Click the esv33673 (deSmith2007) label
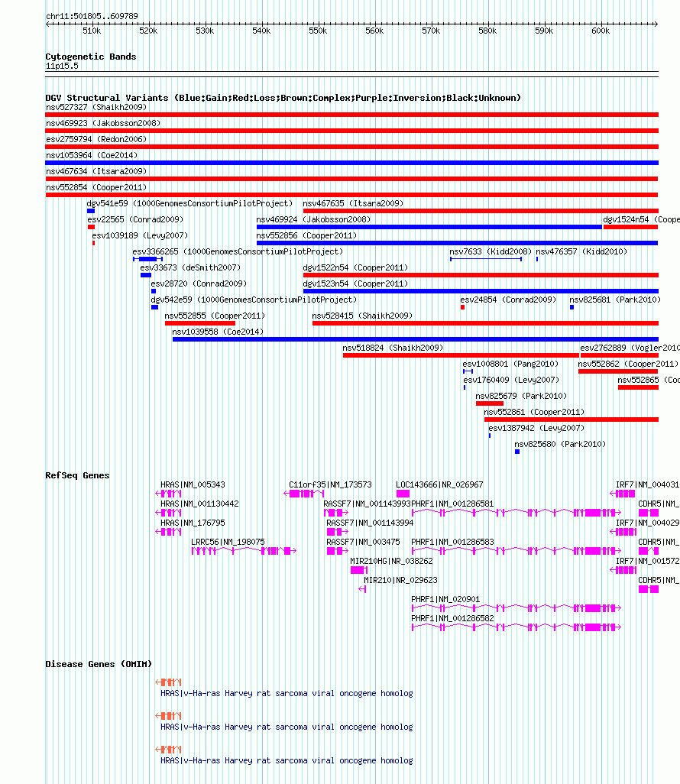Image resolution: width=680 pixels, height=784 pixels. [x=190, y=267]
